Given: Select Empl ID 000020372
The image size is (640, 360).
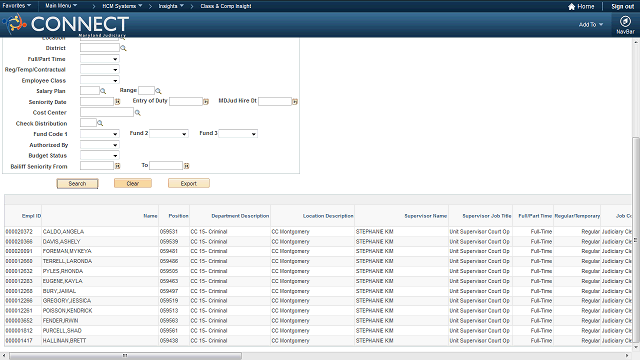Looking at the screenshot, I should pos(19,232).
